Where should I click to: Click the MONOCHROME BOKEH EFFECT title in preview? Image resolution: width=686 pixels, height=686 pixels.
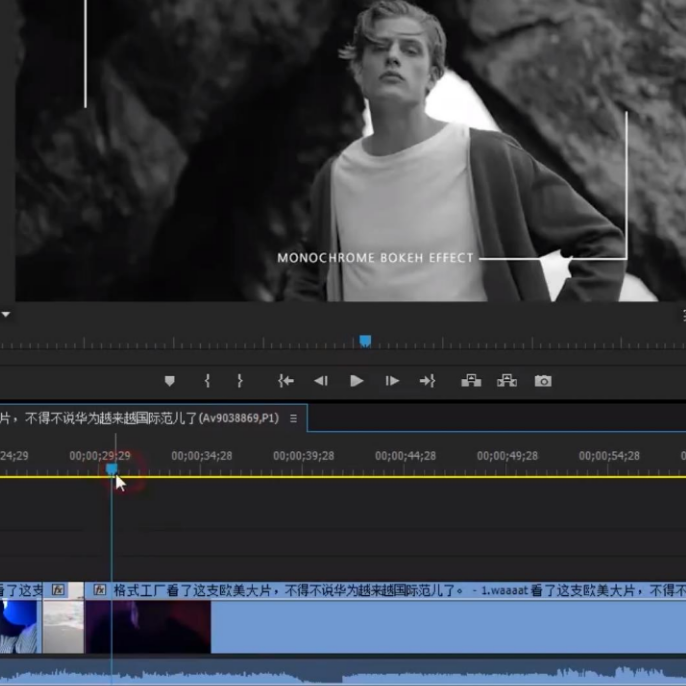click(375, 258)
